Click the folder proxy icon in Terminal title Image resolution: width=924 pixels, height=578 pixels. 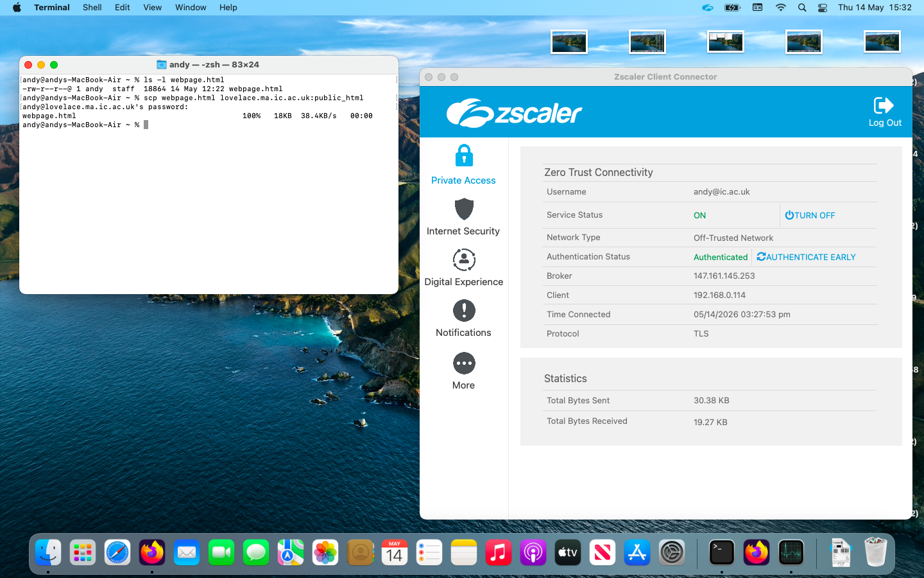coord(162,65)
